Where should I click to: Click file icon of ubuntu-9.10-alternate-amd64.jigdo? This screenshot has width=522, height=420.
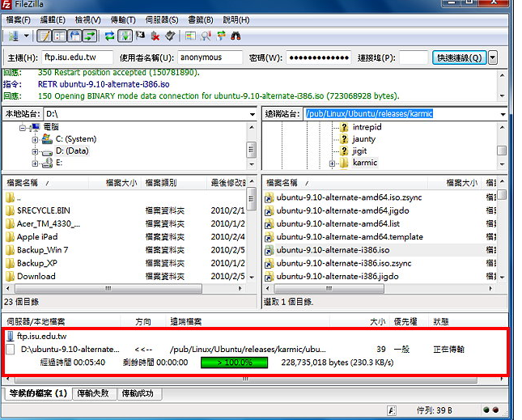click(x=269, y=210)
